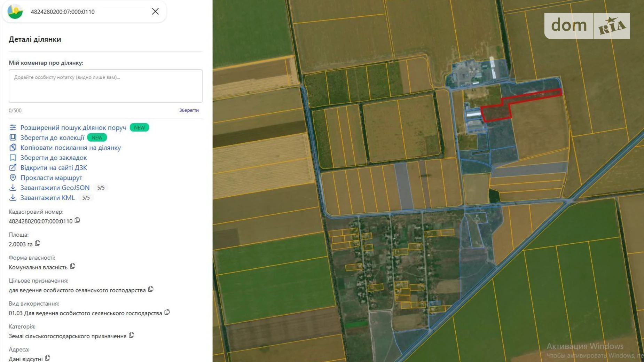Download the parcel via Завантажити KML
The width and height of the screenshot is (644, 362).
pos(47,198)
